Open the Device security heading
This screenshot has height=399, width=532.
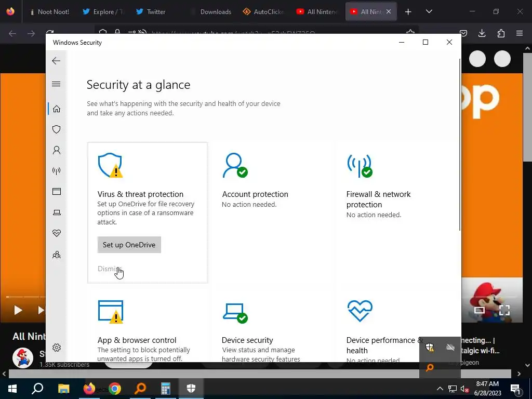click(247, 340)
